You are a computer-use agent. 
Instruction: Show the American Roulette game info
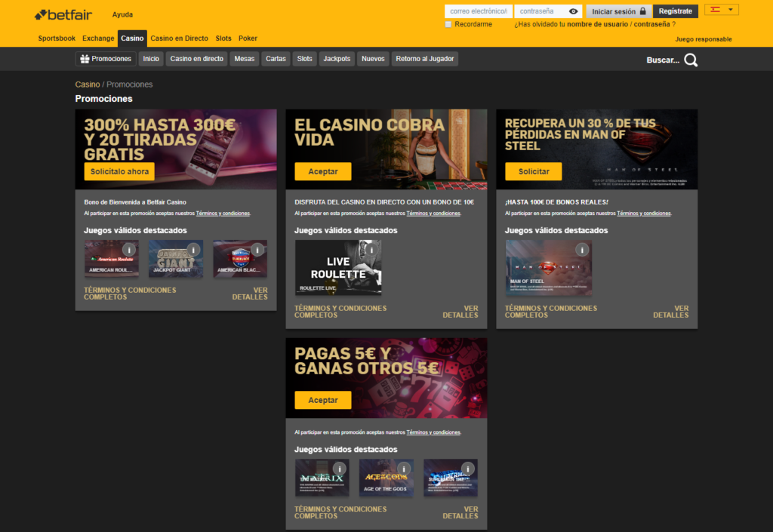coord(128,248)
